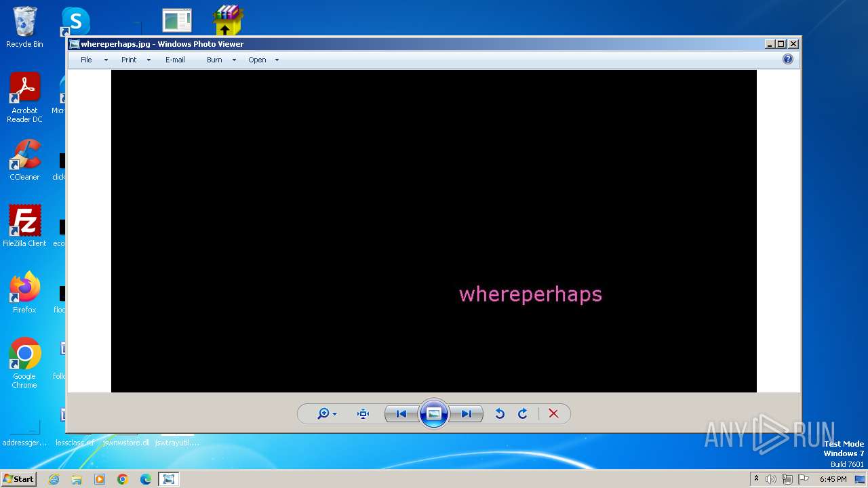This screenshot has width=868, height=488.
Task: Expand the File dropdown arrow
Action: tap(106, 60)
